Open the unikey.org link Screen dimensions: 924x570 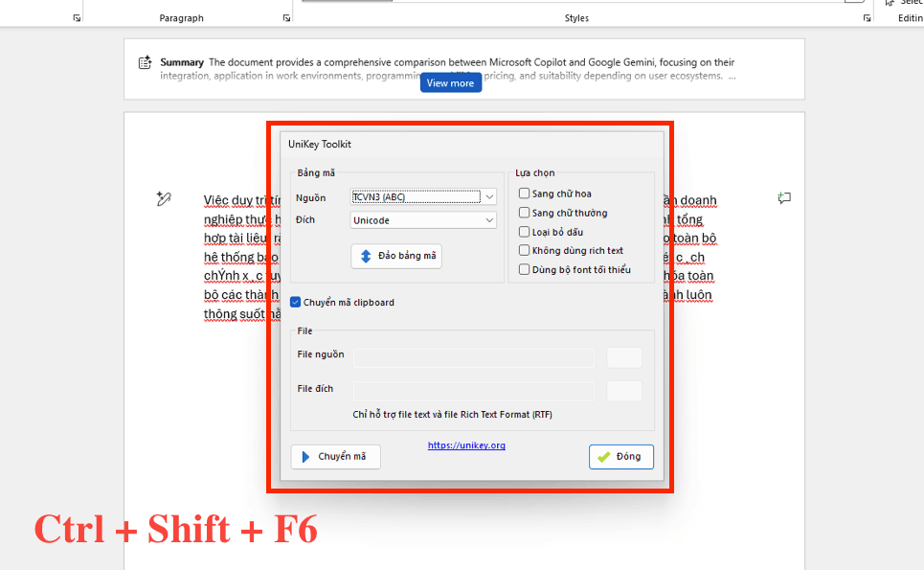[x=466, y=445]
